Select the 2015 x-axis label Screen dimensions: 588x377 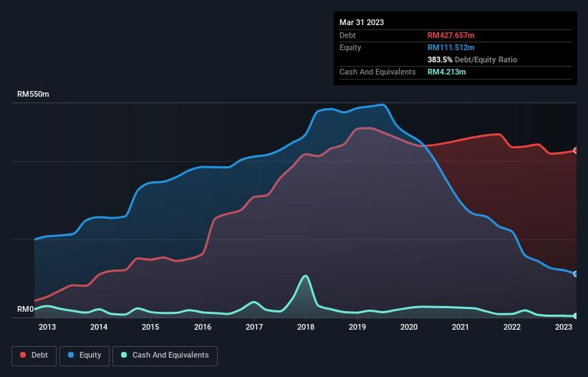pyautogui.click(x=150, y=327)
